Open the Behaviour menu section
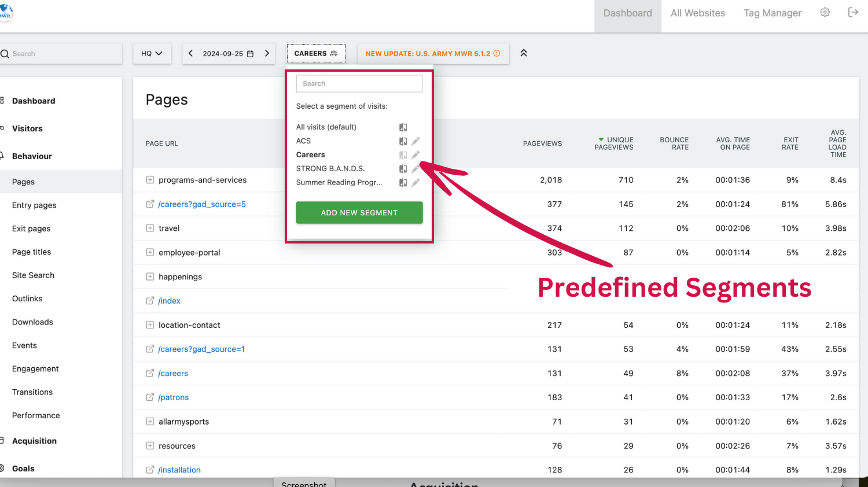The height and width of the screenshot is (487, 868). (32, 156)
